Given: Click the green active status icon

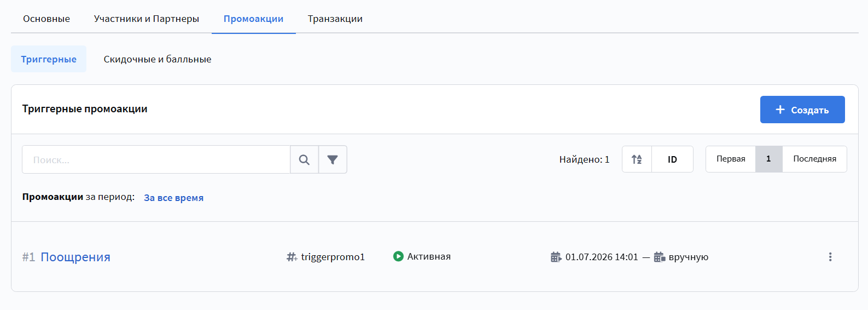Looking at the screenshot, I should click(398, 256).
